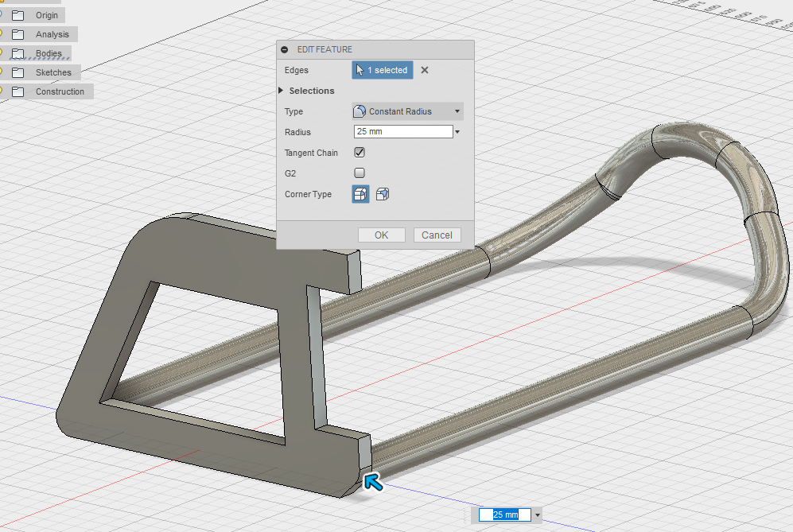Click the Origin folder icon
The width and height of the screenshot is (793, 532).
pyautogui.click(x=18, y=15)
